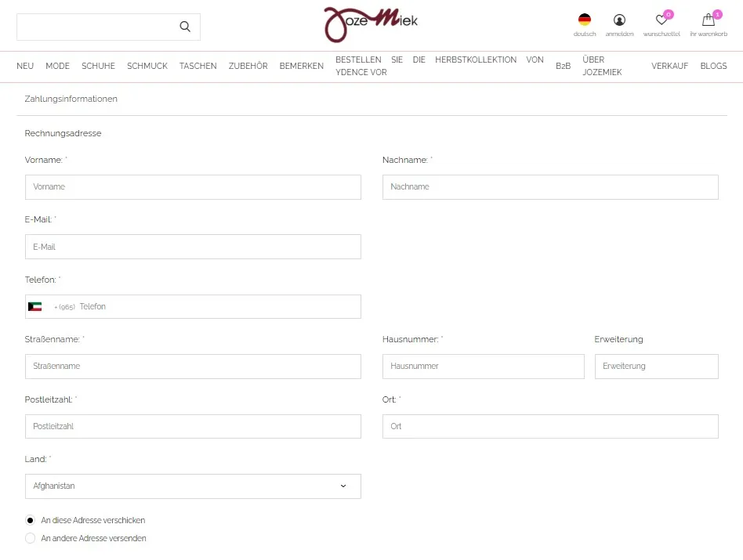743x560 pixels.
Task: Open the B2B menu item
Action: [563, 66]
